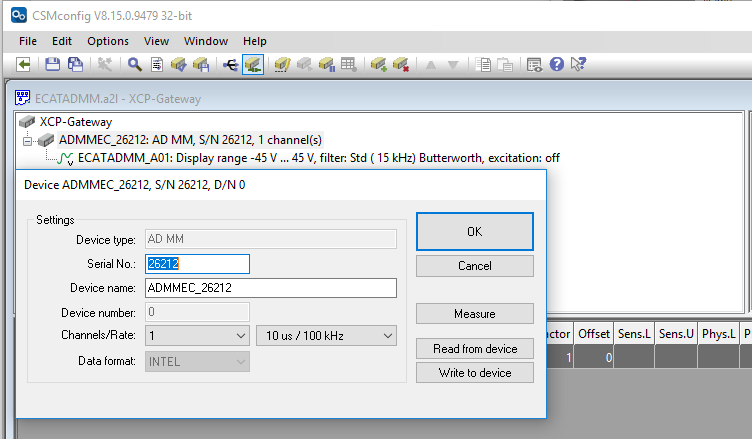Open the File menu

pyautogui.click(x=28, y=41)
